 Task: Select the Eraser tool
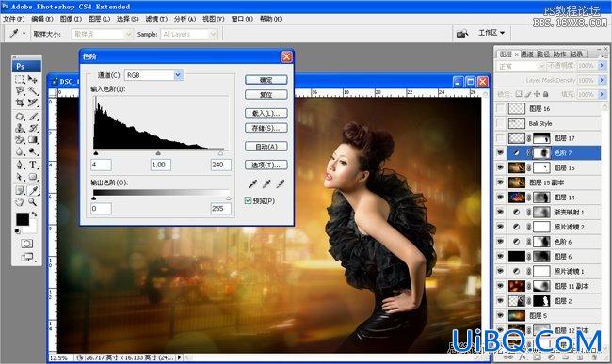pyautogui.click(x=20, y=140)
